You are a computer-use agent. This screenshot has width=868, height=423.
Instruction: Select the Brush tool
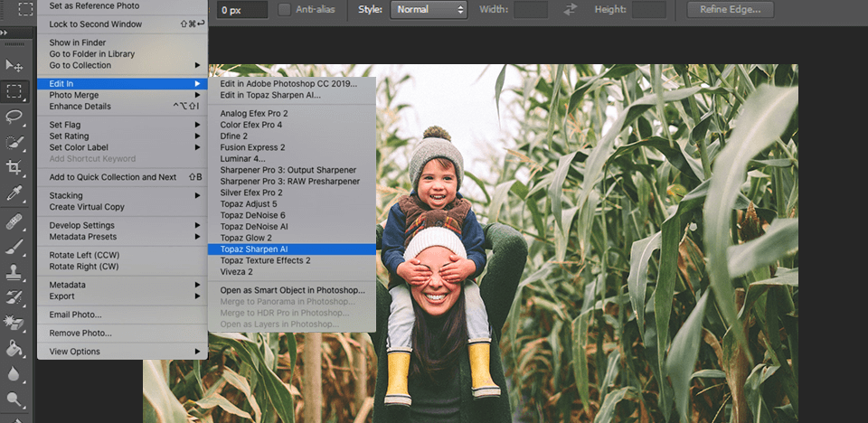point(14,247)
